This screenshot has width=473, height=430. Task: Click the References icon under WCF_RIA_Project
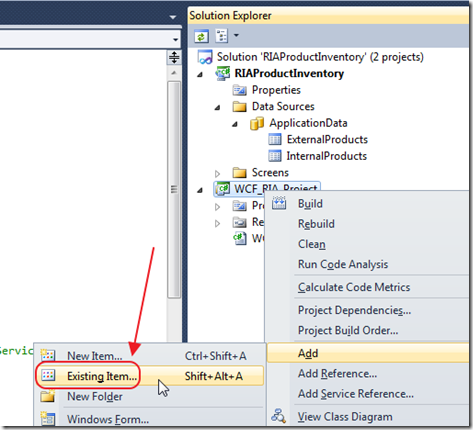coord(240,222)
